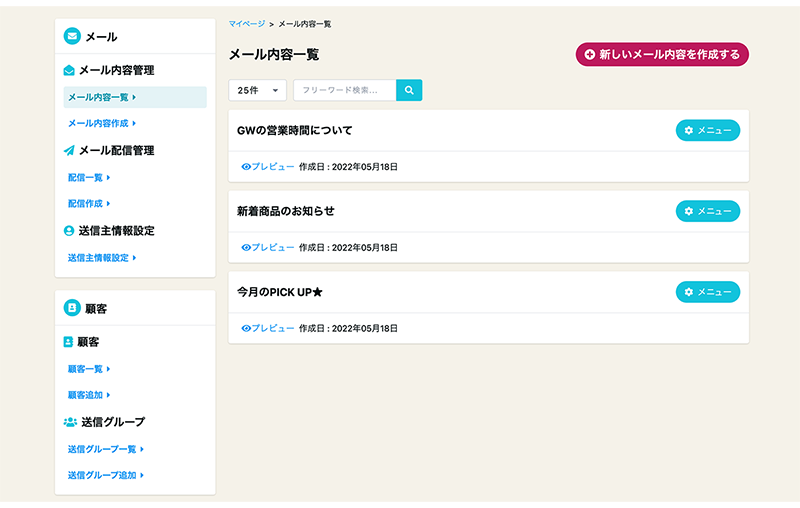Click the open envelope icon by メール内容管理

point(69,71)
